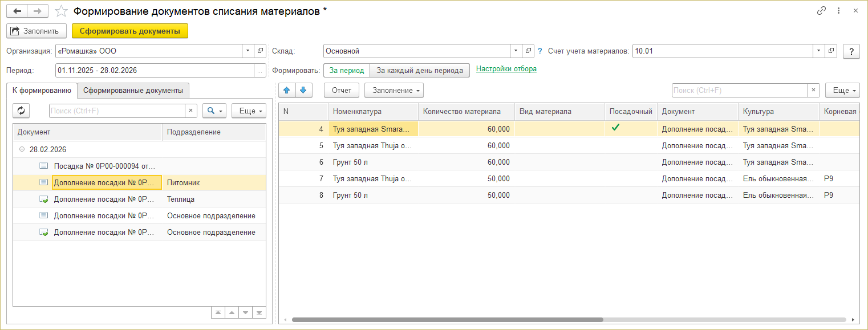Image resolution: width=868 pixels, height=330 pixels.
Task: Add form to favorites with star icon
Action: click(61, 11)
